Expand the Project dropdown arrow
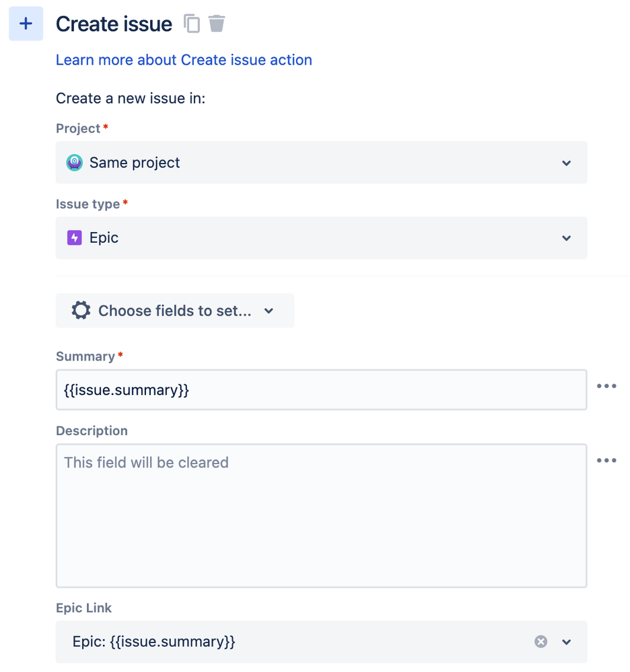This screenshot has width=630, height=672. coord(567,163)
